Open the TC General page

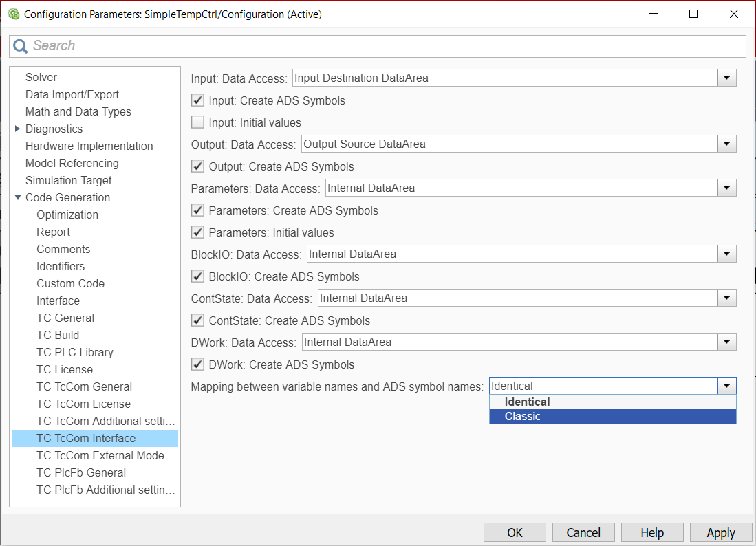(65, 318)
